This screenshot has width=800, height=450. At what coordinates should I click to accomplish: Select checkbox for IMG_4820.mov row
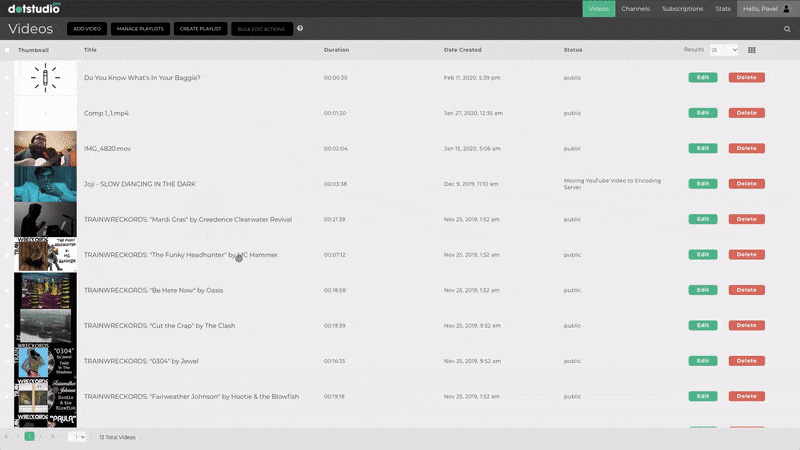click(7, 148)
